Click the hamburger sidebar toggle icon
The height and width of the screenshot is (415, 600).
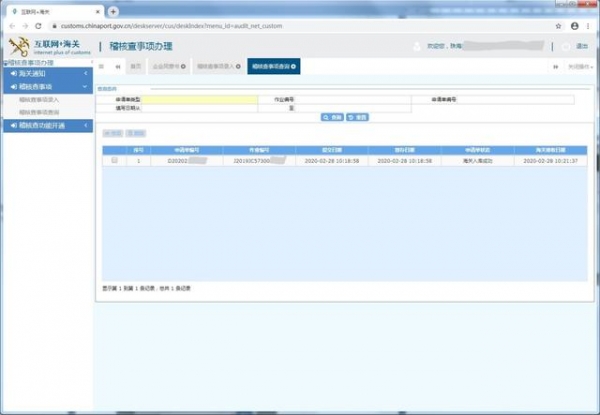point(102,66)
